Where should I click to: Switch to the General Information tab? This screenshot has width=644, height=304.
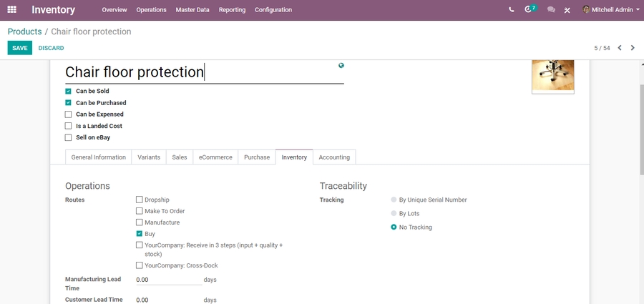click(x=98, y=157)
